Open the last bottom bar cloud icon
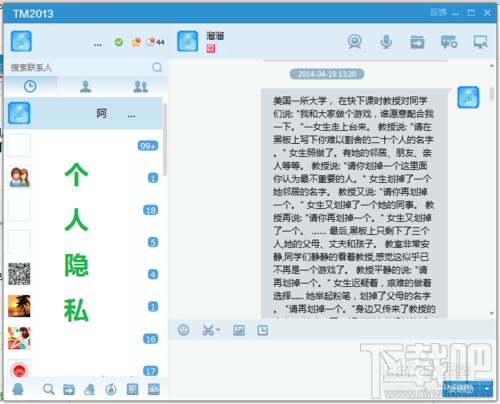The image size is (500, 404). (154, 389)
